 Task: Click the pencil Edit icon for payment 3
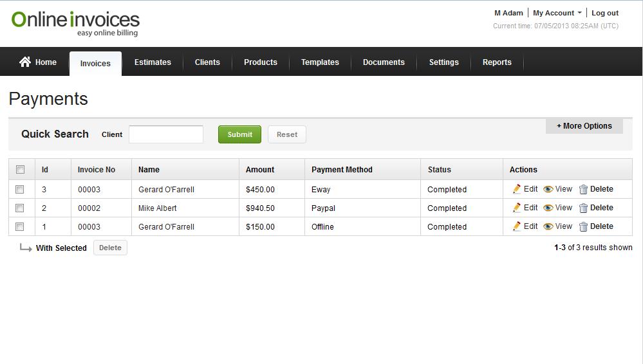pyautogui.click(x=517, y=189)
